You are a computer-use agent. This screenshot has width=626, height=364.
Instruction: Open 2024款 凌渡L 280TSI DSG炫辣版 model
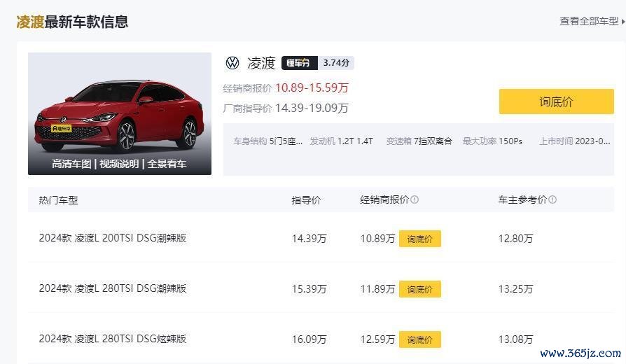(113, 339)
